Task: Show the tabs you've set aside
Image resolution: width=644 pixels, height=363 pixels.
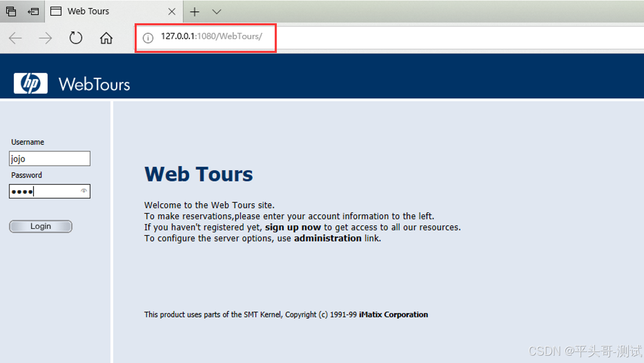Action: point(11,12)
